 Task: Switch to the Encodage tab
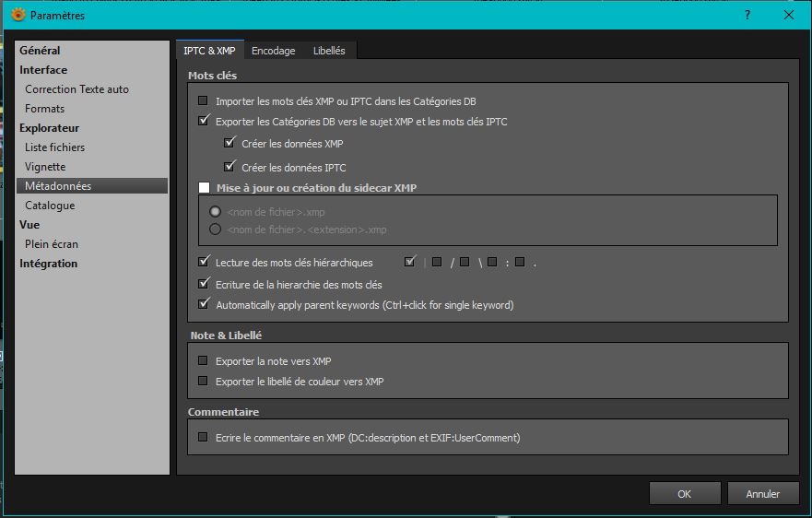[273, 51]
